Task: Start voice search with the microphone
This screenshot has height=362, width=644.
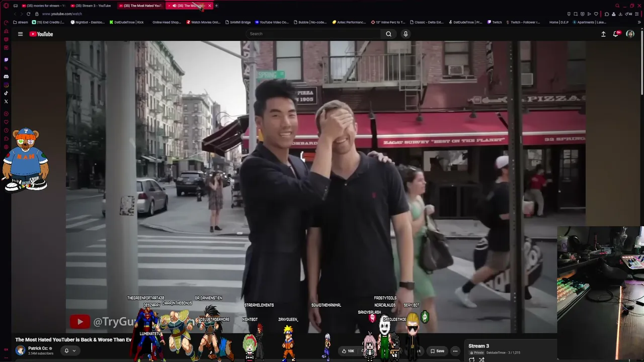Action: pyautogui.click(x=406, y=34)
